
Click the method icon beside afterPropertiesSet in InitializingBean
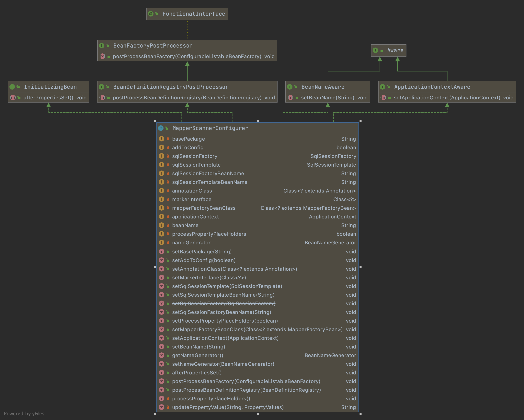pyautogui.click(x=13, y=97)
